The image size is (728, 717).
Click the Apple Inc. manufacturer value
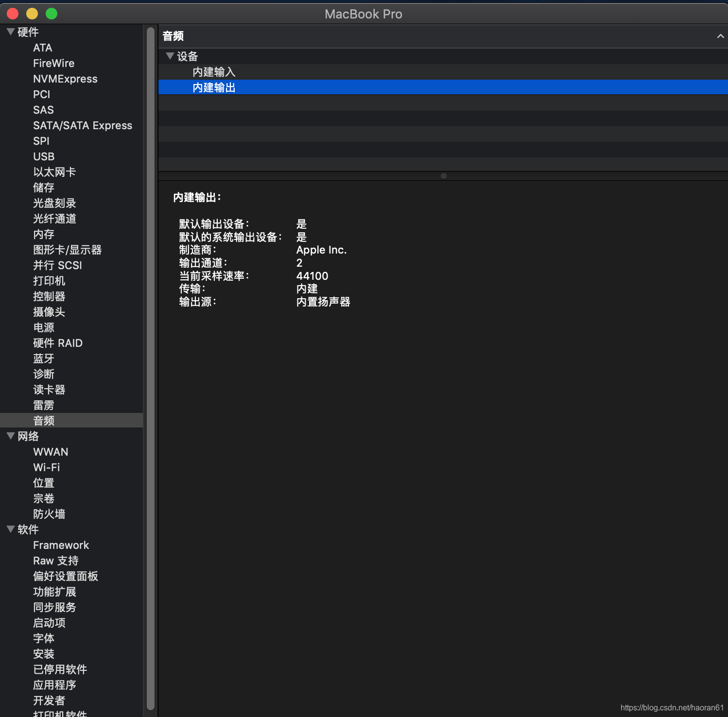[322, 250]
